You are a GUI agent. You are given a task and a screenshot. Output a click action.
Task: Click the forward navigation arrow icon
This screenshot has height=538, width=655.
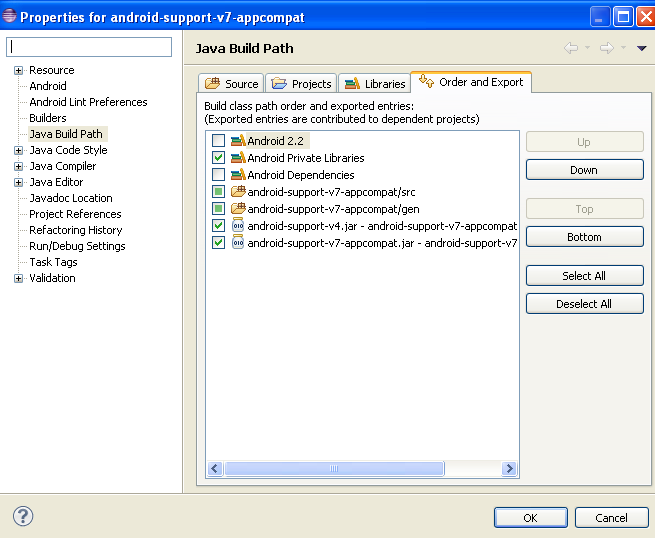tap(607, 48)
